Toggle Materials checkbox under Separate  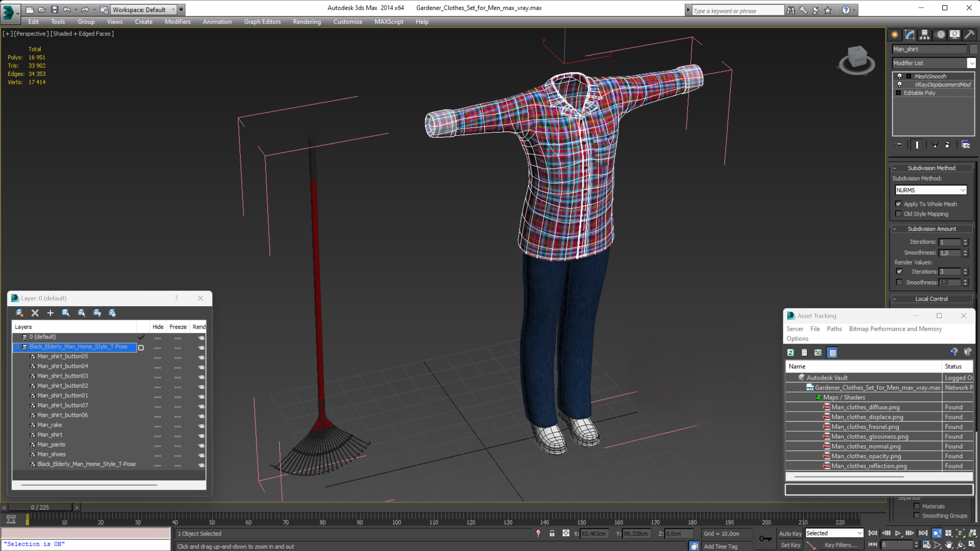pyautogui.click(x=916, y=506)
